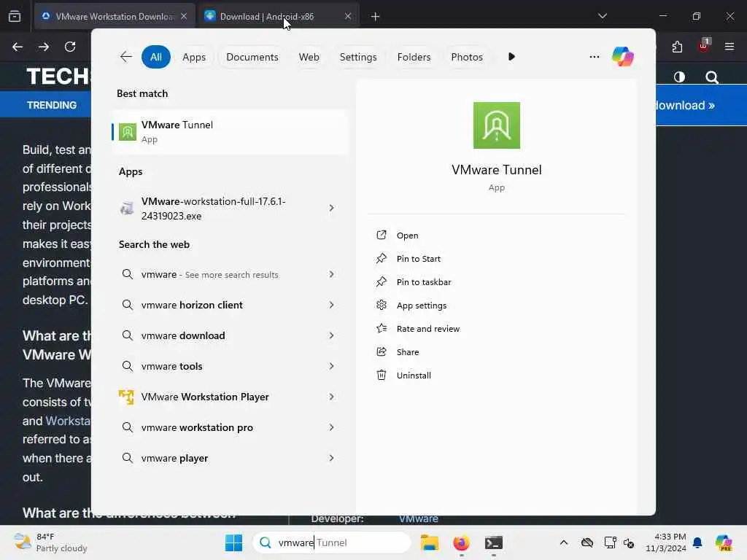This screenshot has width=747, height=560.
Task: Switch to the Documents filter
Action: coord(252,57)
